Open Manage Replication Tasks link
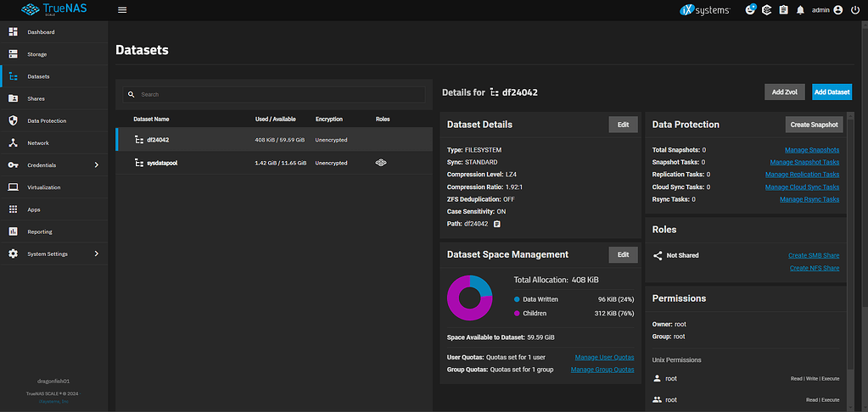 pos(802,174)
